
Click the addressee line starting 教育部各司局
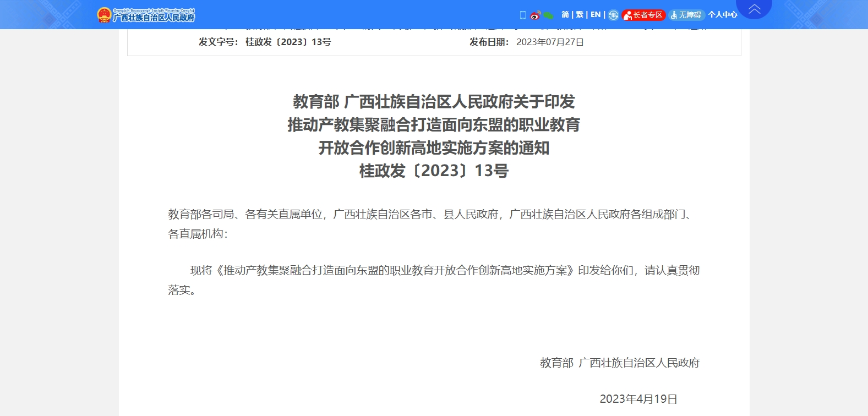coord(429,215)
